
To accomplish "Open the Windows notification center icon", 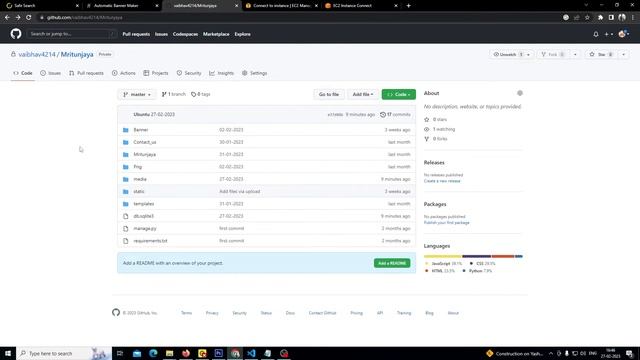I will pos(630,353).
